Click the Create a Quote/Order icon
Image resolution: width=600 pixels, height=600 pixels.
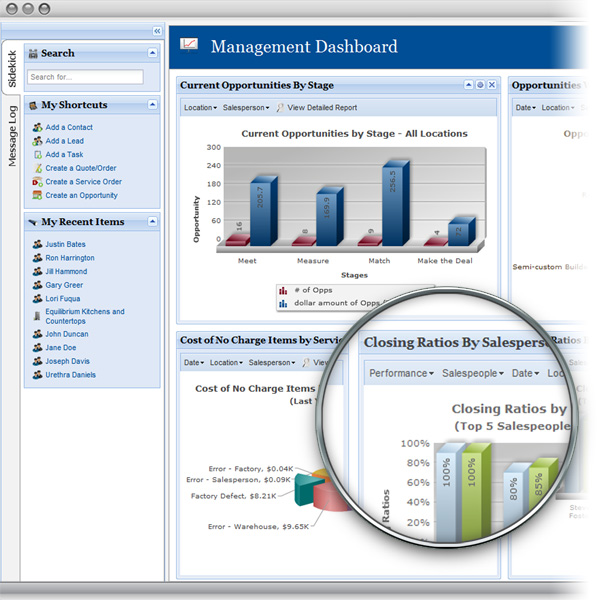tap(38, 168)
